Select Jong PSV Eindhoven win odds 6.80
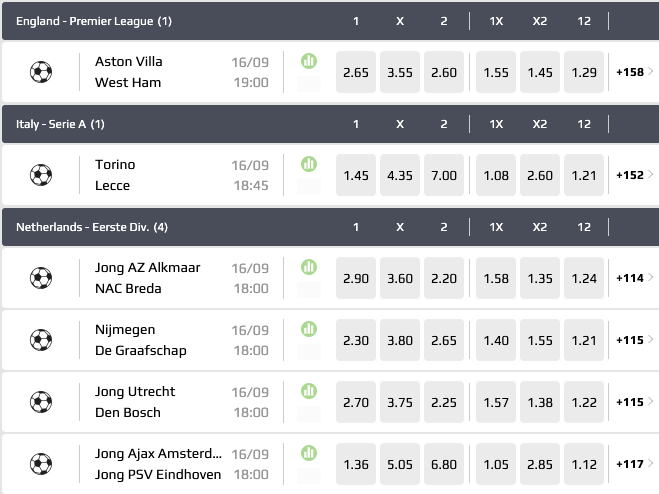 click(x=442, y=464)
